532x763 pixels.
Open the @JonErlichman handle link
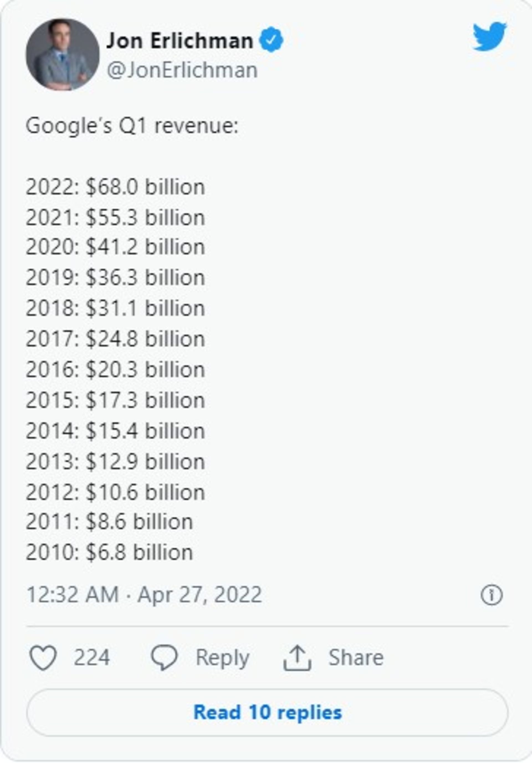[182, 70]
